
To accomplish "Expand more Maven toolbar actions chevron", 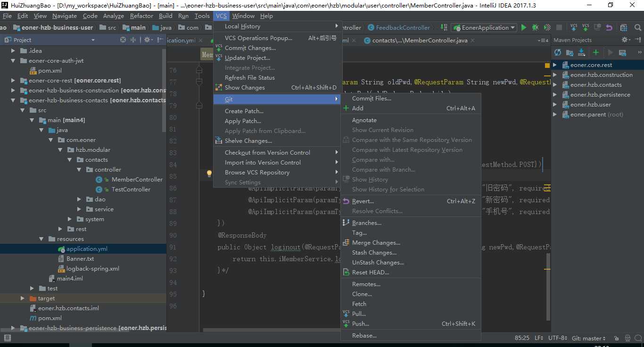I will coord(640,52).
